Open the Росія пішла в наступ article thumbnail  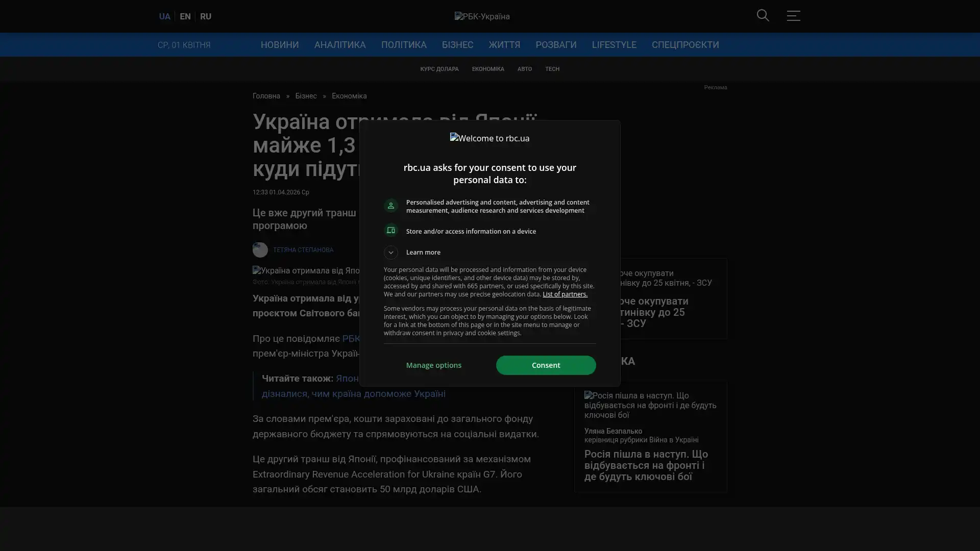pyautogui.click(x=650, y=405)
